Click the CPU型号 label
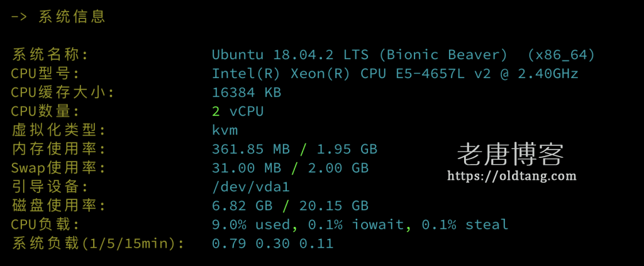644x266 pixels. pos(45,74)
